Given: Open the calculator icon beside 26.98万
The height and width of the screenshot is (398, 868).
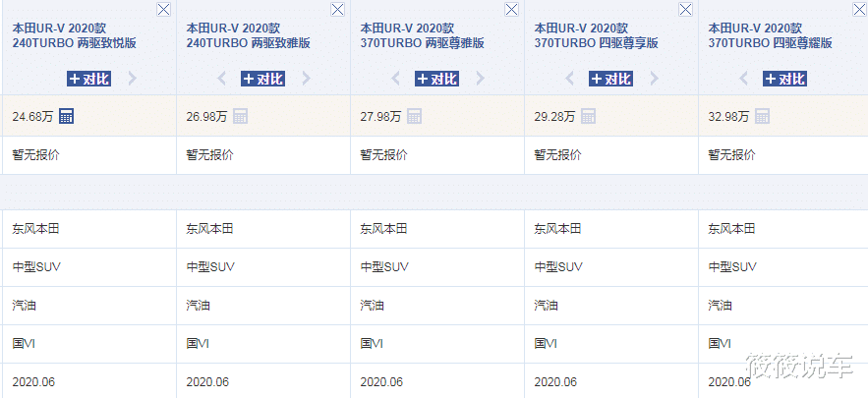Looking at the screenshot, I should coord(240,116).
